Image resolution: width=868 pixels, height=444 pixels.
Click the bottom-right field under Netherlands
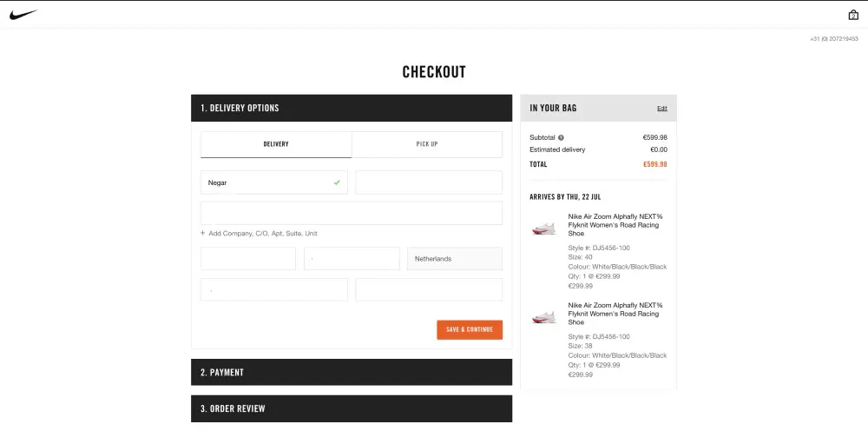[x=429, y=289]
